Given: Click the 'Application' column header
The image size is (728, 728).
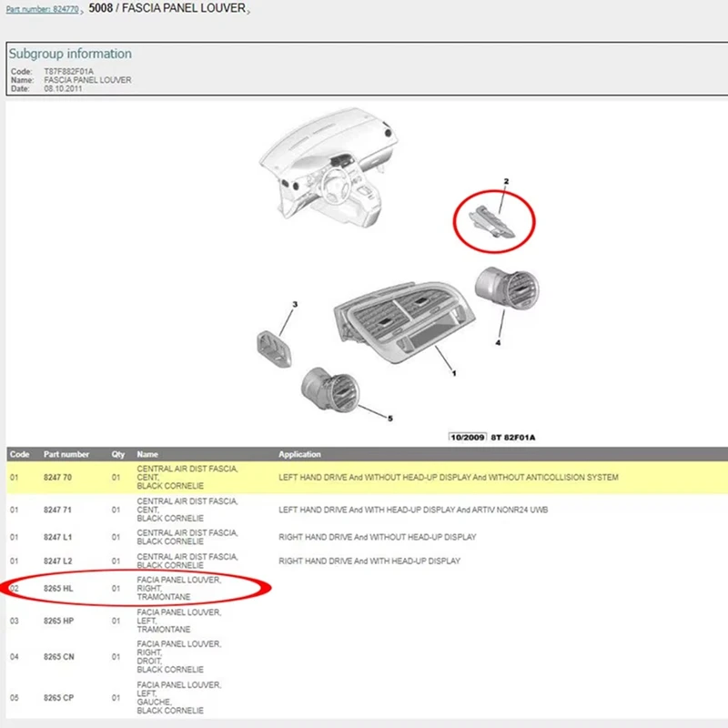Looking at the screenshot, I should pos(299,454).
